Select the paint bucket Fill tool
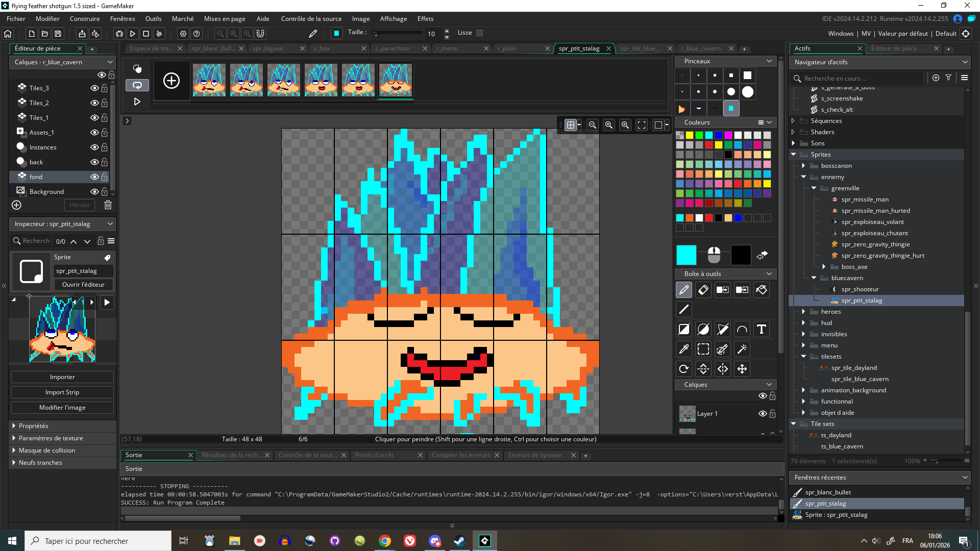 [x=762, y=290]
